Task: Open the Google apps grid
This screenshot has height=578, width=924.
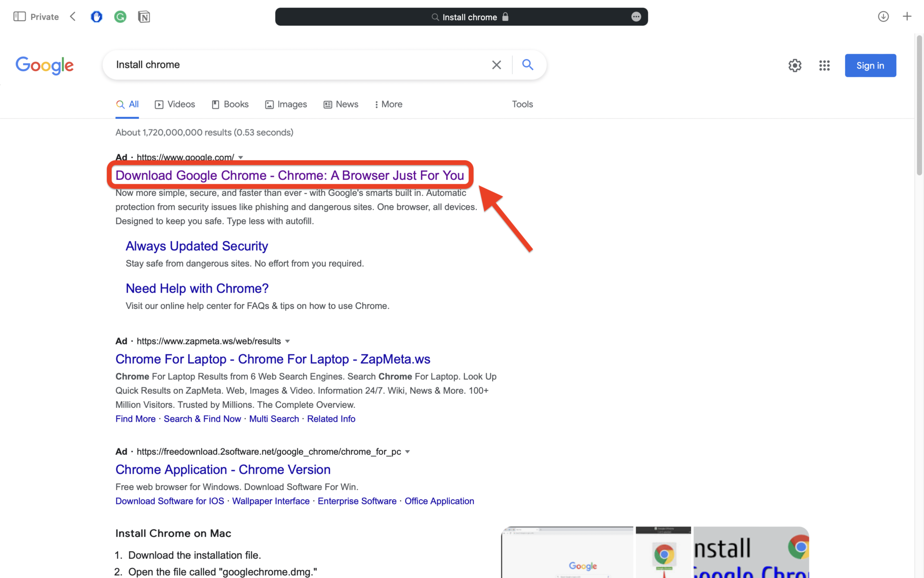Action: 824,65
